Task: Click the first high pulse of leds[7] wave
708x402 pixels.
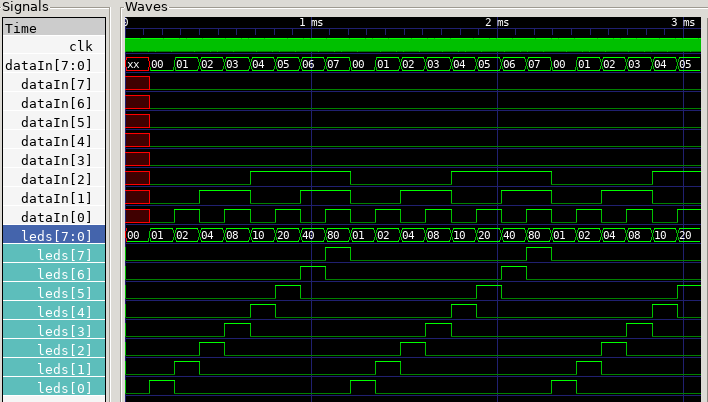Action: (x=338, y=252)
